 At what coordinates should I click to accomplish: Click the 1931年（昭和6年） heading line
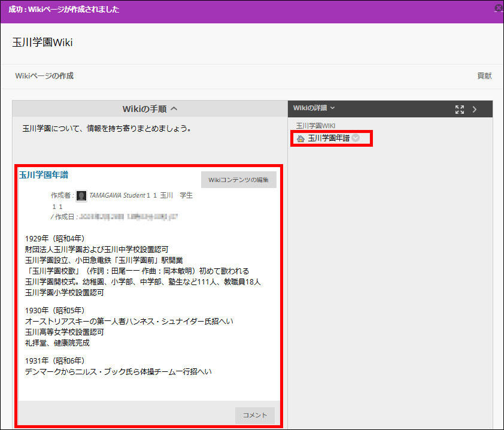[54, 361]
